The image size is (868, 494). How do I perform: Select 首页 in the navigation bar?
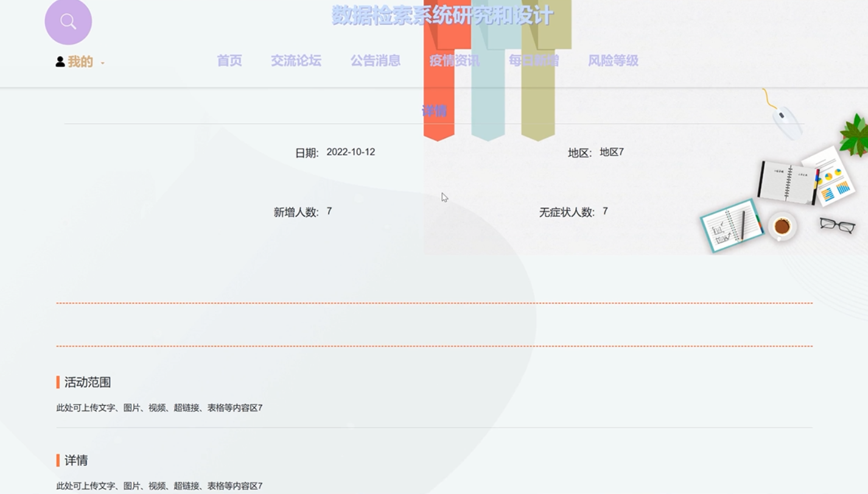229,61
